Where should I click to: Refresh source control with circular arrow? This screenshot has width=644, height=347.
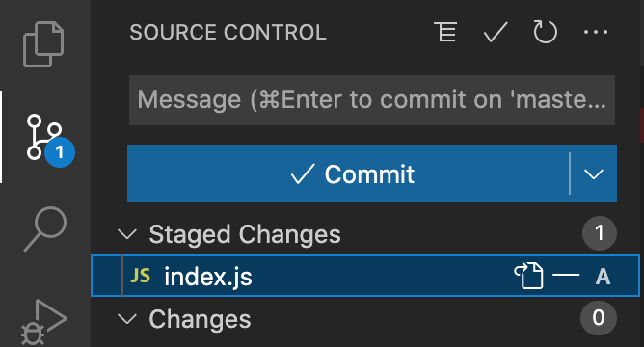[x=545, y=32]
